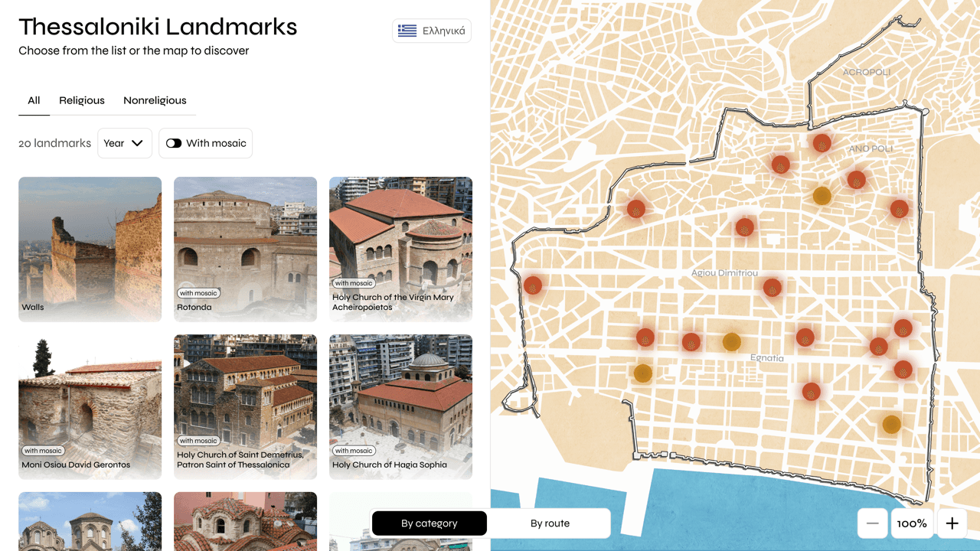Open the Moni Osiou David Gerontos card
The image size is (980, 551).
click(x=90, y=407)
